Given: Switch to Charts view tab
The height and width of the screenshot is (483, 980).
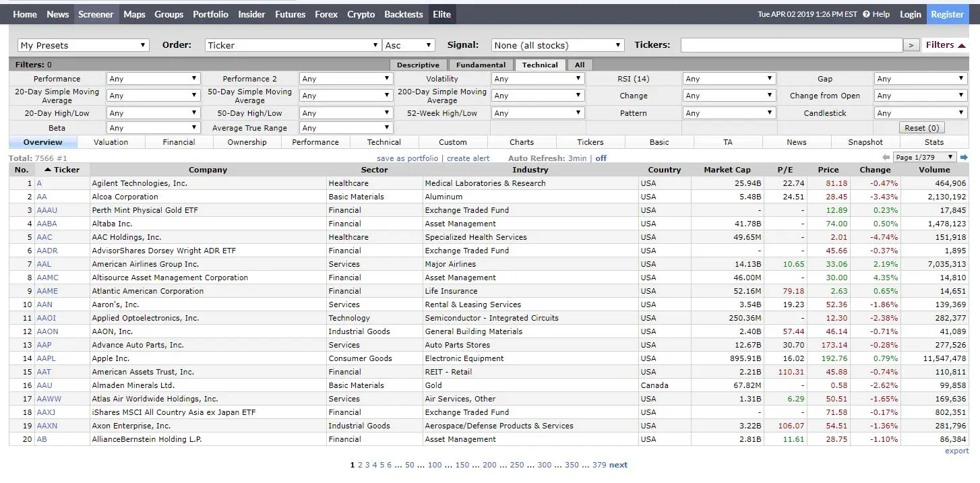Looking at the screenshot, I should tap(522, 142).
